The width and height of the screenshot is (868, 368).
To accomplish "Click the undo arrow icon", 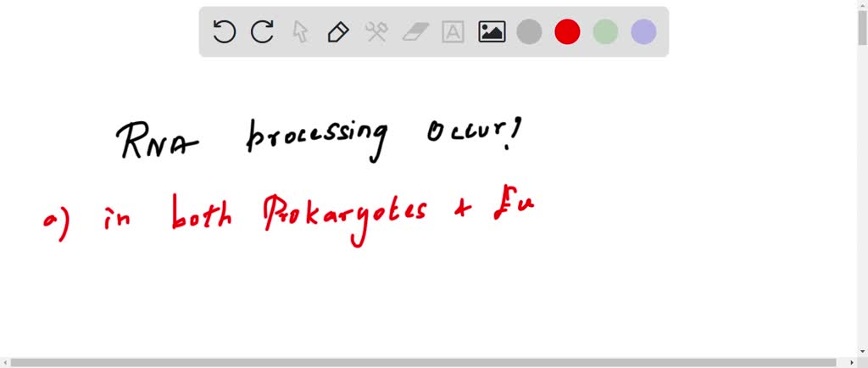I will click(224, 31).
